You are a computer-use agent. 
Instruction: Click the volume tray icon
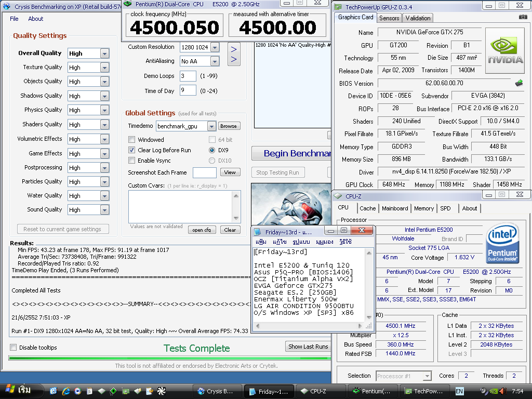[502, 391]
